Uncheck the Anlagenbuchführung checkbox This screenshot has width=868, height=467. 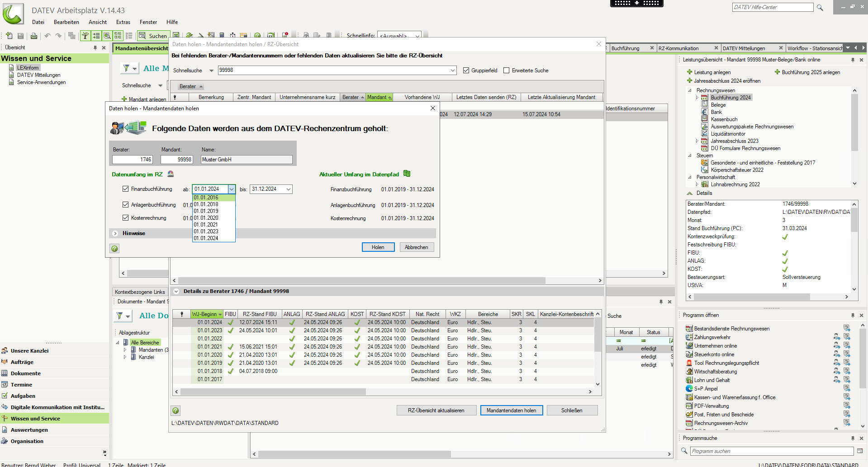pyautogui.click(x=125, y=205)
